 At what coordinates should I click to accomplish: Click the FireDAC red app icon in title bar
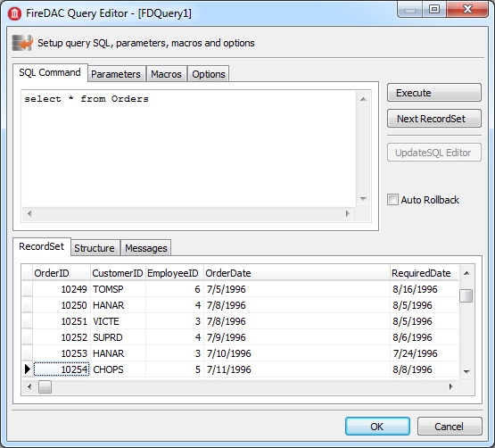(x=14, y=13)
